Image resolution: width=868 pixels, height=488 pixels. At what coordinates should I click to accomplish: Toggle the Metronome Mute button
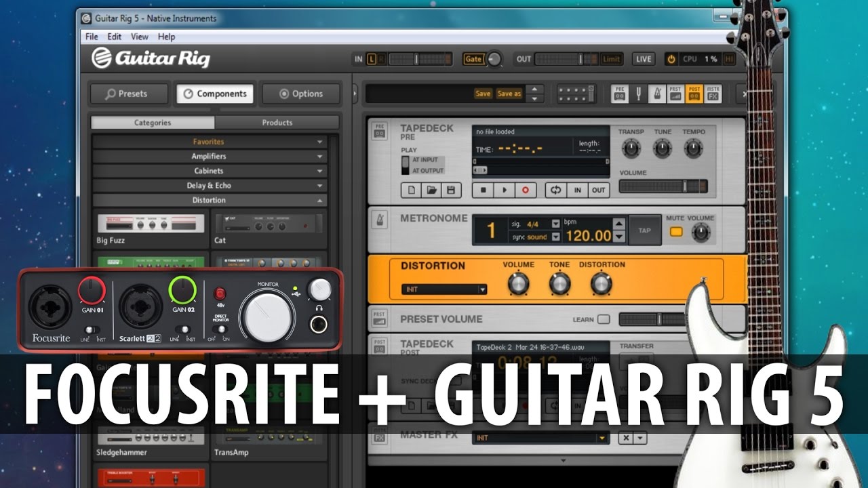[x=675, y=232]
